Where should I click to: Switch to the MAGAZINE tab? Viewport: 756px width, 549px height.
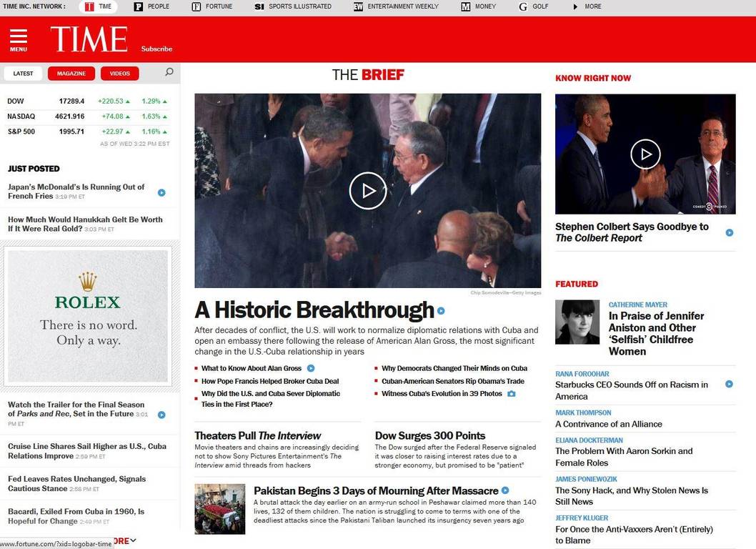(x=71, y=74)
